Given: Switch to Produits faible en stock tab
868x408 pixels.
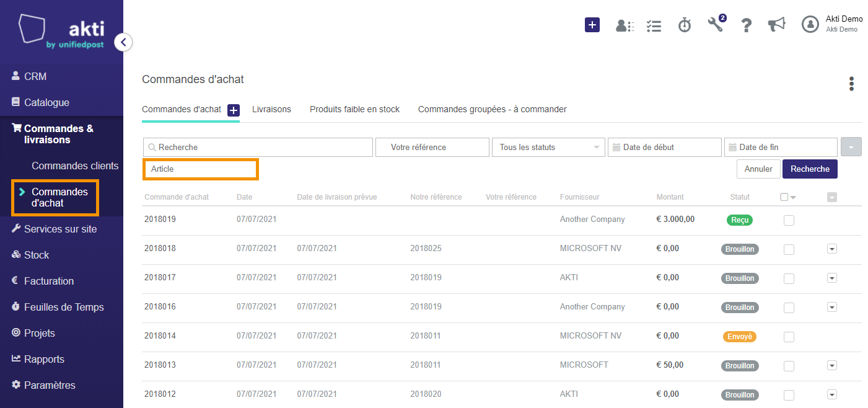Looking at the screenshot, I should coord(354,109).
